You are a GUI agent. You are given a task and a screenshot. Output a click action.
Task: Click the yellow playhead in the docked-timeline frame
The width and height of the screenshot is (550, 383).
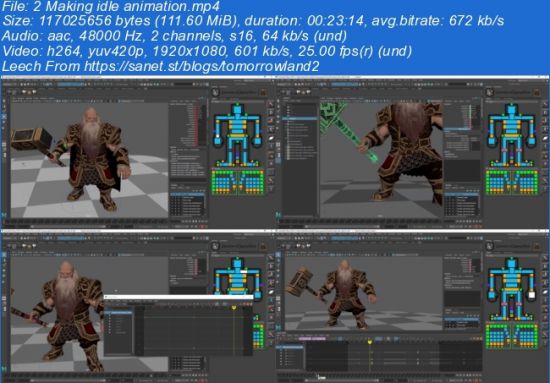pos(370,341)
